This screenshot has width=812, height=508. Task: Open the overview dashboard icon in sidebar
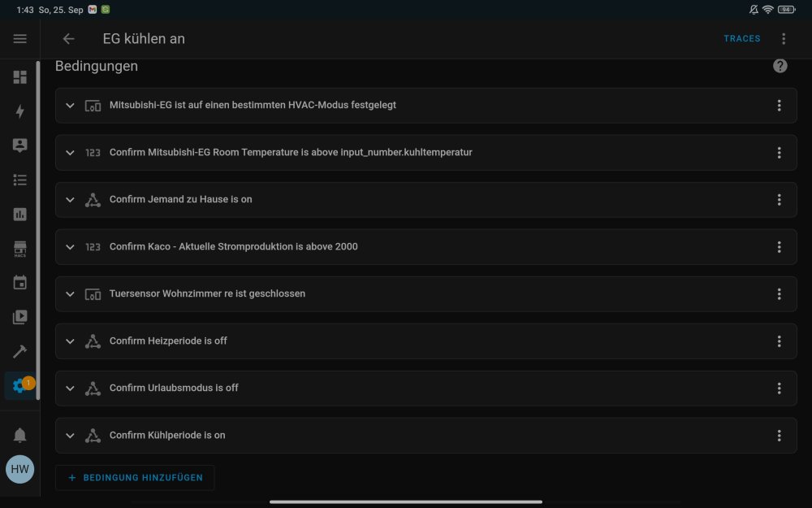pyautogui.click(x=19, y=77)
